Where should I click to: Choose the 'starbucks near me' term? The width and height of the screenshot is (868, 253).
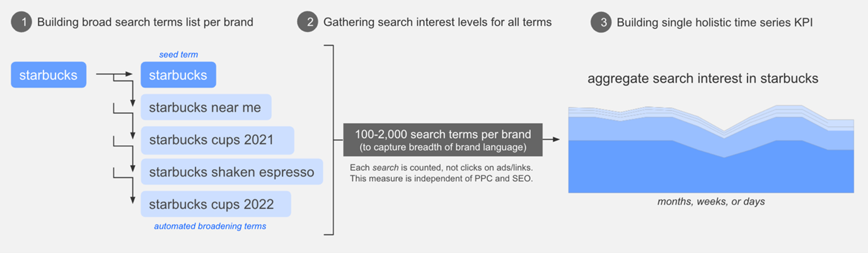(x=205, y=107)
